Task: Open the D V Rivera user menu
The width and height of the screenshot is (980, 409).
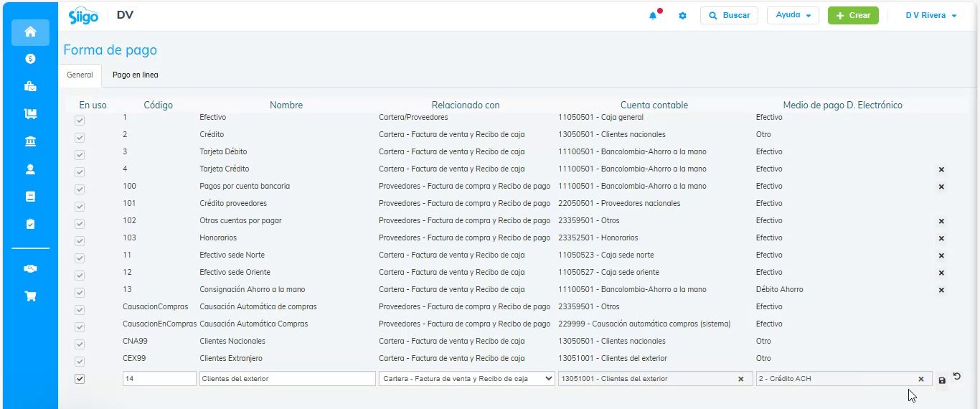Action: pos(931,15)
